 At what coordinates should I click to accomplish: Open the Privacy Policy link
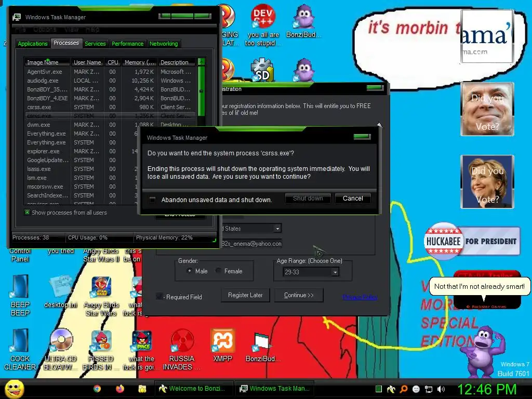(360, 297)
